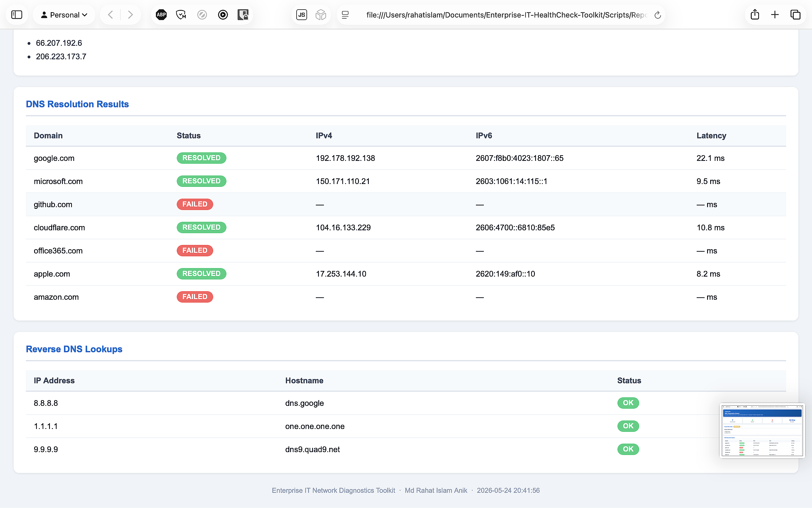This screenshot has width=812, height=508.
Task: Click IPv4 address 17.253.144.10
Action: 341,274
